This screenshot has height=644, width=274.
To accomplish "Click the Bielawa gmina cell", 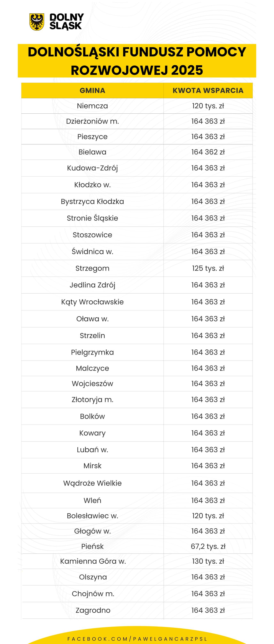I will (x=92, y=152).
